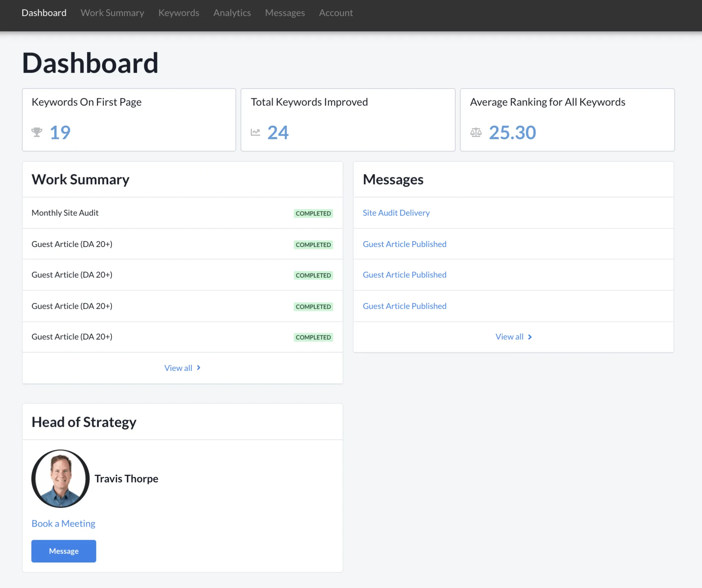Open the Work Summary nav tab
Viewport: 702px width, 588px height.
[112, 13]
